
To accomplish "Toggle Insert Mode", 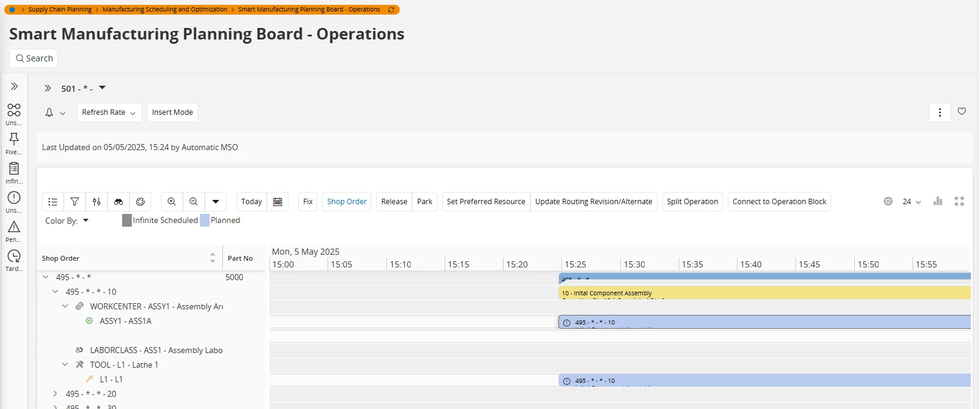I will (x=173, y=112).
